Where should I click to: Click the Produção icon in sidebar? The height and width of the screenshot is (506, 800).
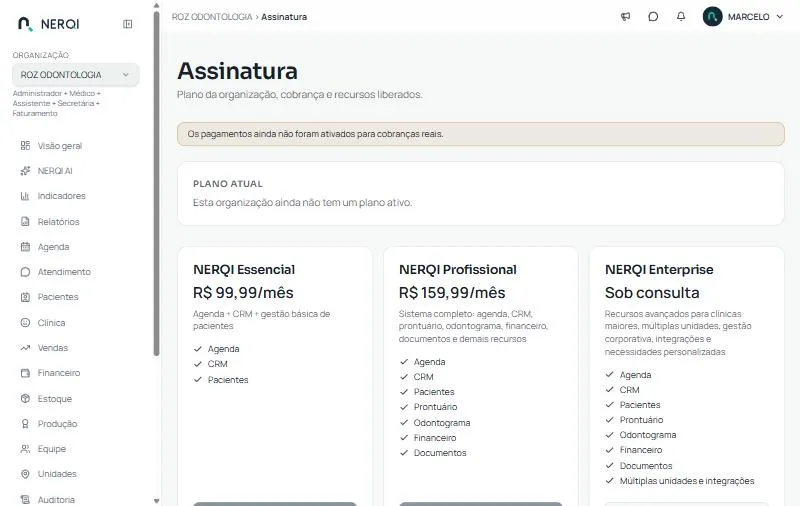25,423
